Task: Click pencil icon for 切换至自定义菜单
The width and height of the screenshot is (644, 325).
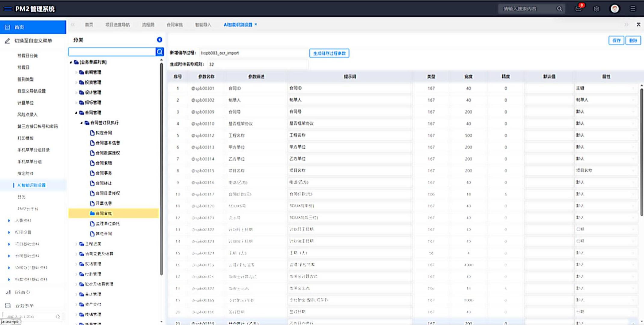Action: (x=8, y=41)
